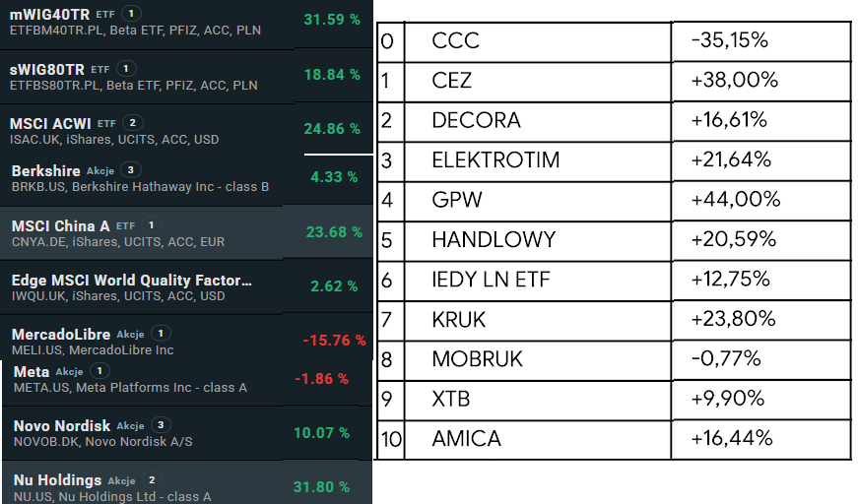
Task: Open the Edge MSCI World Quality Factor position
Action: point(132,281)
